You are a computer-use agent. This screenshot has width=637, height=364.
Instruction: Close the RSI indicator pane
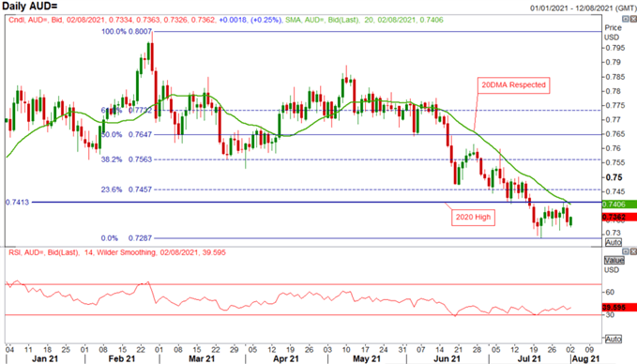point(633,251)
